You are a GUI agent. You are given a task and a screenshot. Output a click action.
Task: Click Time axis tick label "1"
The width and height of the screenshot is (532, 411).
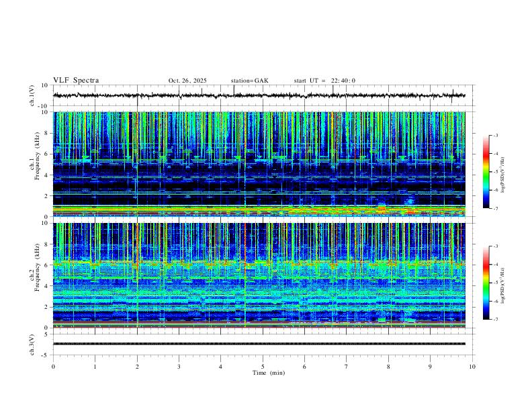pos(95,367)
